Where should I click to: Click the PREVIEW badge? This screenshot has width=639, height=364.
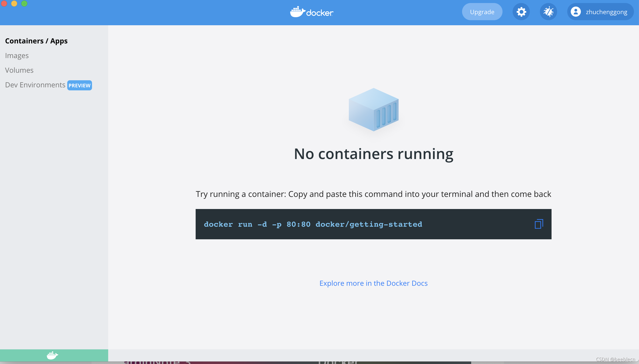(x=79, y=85)
